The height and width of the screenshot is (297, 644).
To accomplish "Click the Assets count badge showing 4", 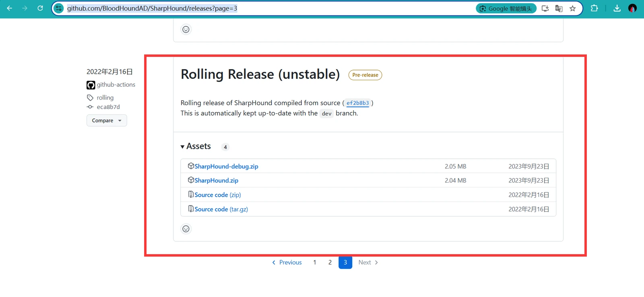I will point(225,147).
